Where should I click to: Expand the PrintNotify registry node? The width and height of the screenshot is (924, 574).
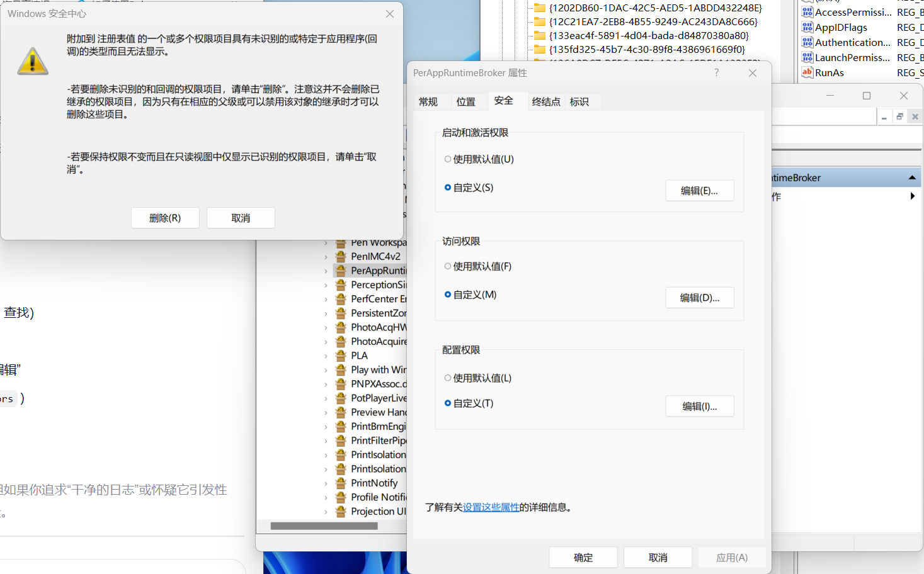click(327, 483)
